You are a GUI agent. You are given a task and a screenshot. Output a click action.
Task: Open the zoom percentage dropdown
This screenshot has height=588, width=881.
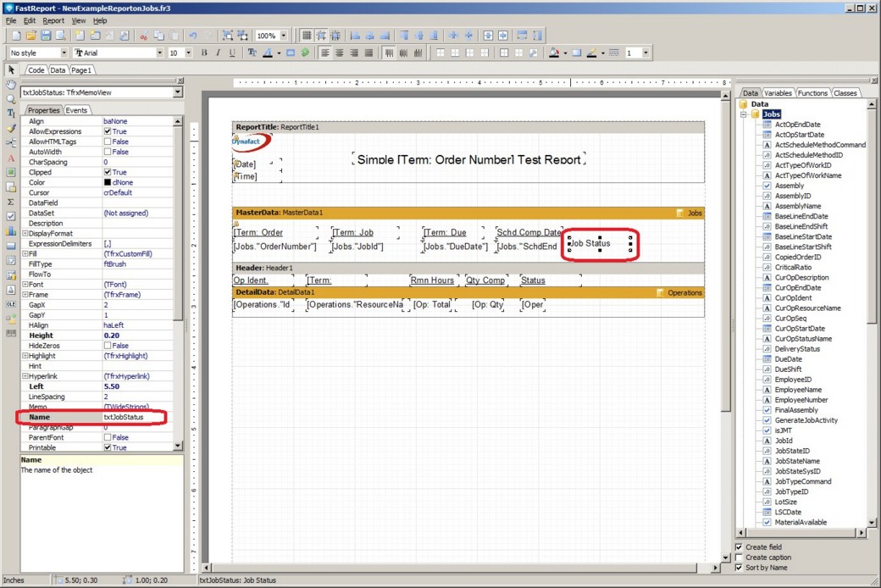[x=283, y=36]
